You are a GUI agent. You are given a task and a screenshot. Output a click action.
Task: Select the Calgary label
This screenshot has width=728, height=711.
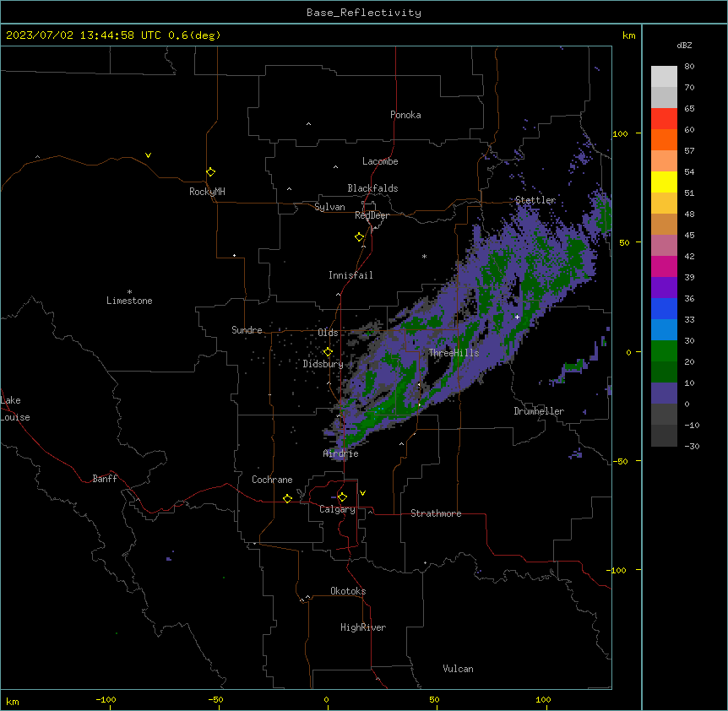(337, 509)
